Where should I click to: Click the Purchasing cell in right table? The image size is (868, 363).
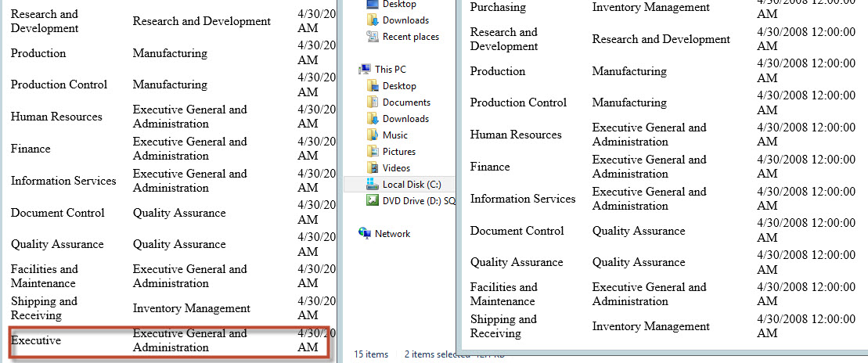[x=498, y=7]
